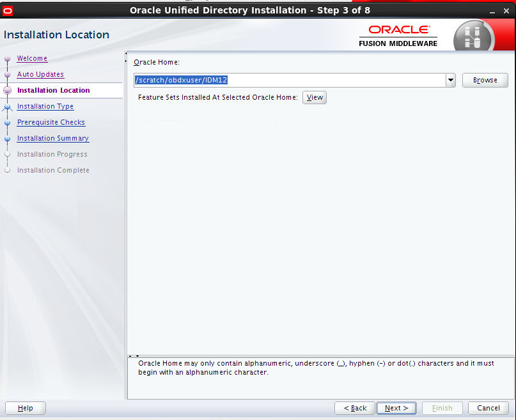Screen dimensions: 516x420
Task: Click the Fusion Middleware installer badge icon
Action: pos(474,36)
